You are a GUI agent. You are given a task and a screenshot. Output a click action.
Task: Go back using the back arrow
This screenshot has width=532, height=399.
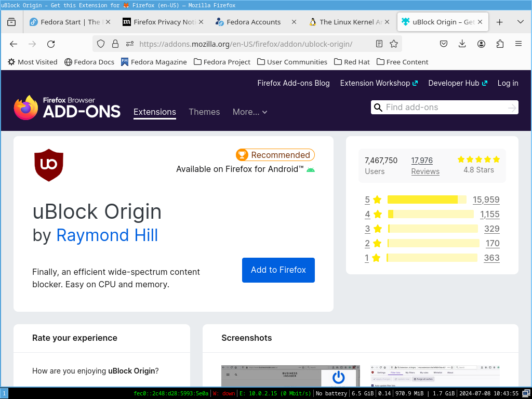14,44
